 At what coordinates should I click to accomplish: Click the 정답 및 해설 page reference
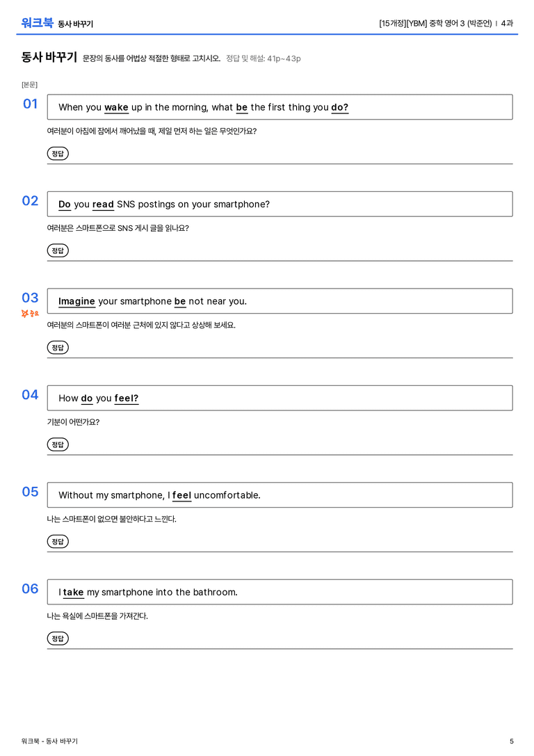tap(263, 58)
